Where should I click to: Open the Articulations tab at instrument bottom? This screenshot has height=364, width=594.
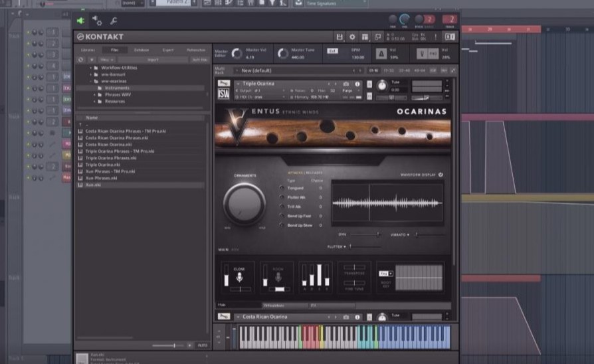pos(285,306)
